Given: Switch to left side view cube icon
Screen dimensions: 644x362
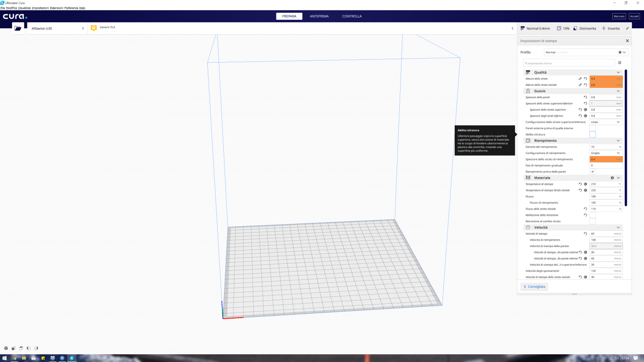Looking at the screenshot, I should tap(28, 348).
